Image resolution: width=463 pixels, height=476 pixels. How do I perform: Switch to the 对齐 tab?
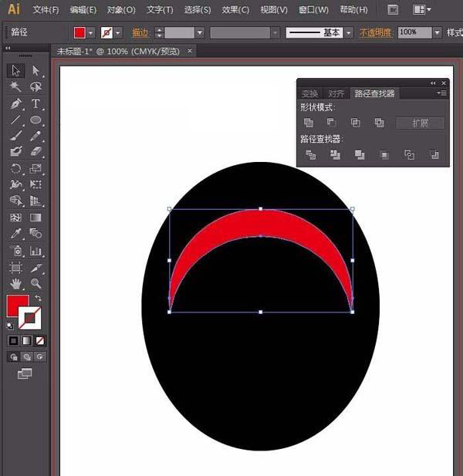[336, 93]
